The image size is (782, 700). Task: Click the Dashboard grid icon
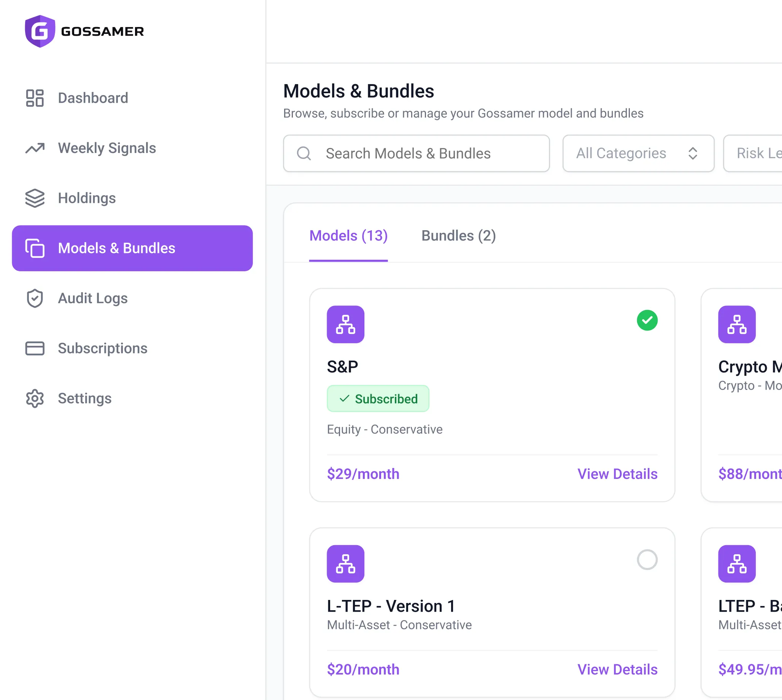coord(35,98)
